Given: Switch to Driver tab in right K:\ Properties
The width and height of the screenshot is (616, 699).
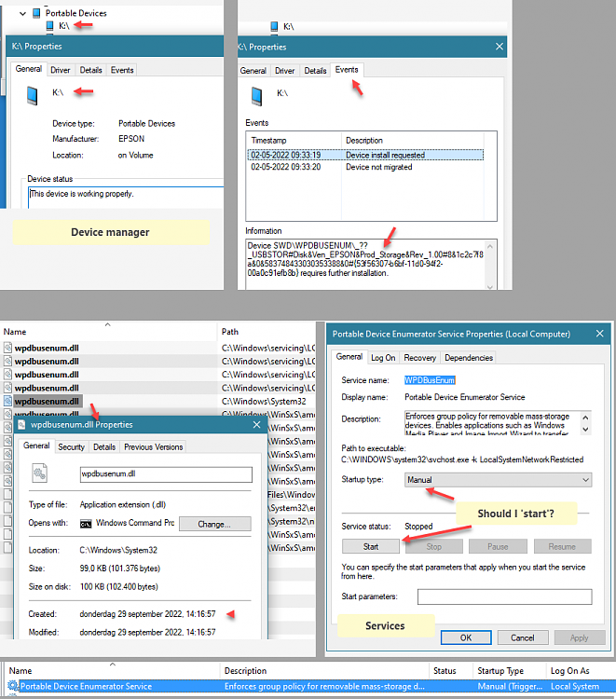Looking at the screenshot, I should tap(284, 71).
